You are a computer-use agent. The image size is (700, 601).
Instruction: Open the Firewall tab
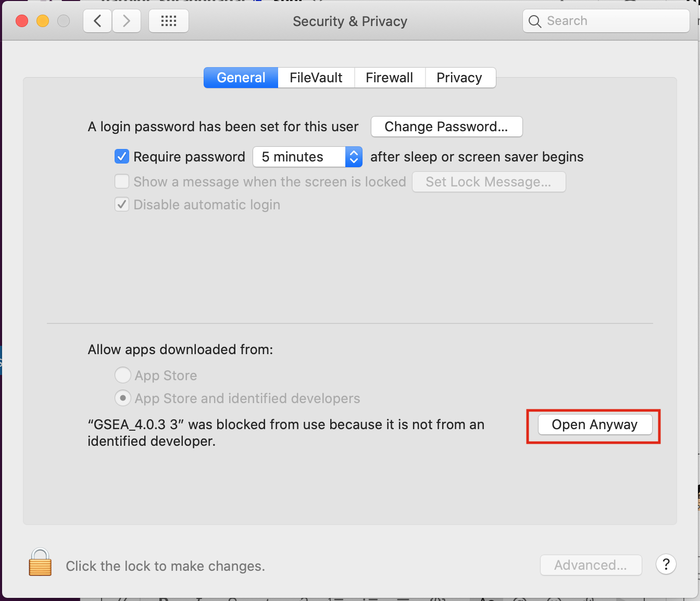coord(390,78)
